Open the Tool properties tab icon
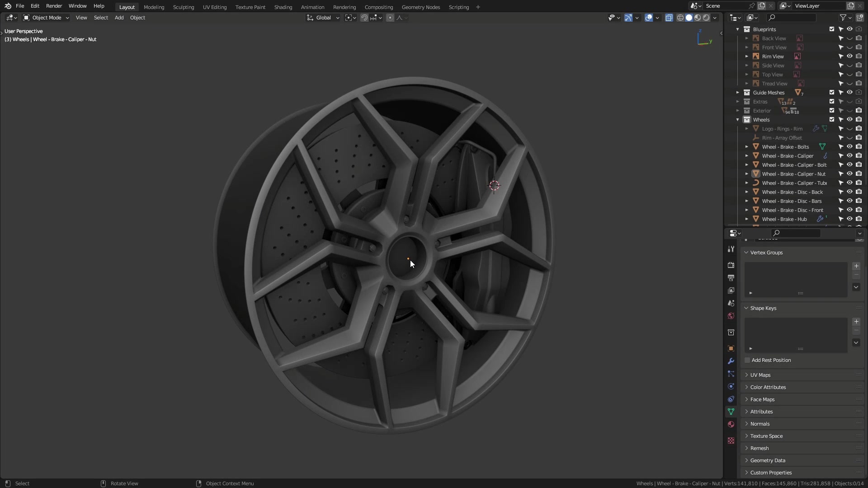This screenshot has height=488, width=868. tap(731, 249)
